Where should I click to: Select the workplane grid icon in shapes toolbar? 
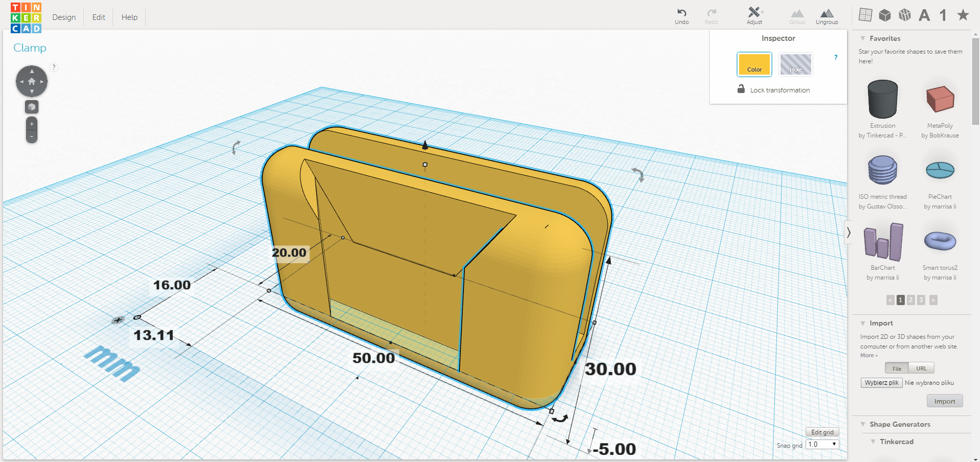(x=865, y=15)
